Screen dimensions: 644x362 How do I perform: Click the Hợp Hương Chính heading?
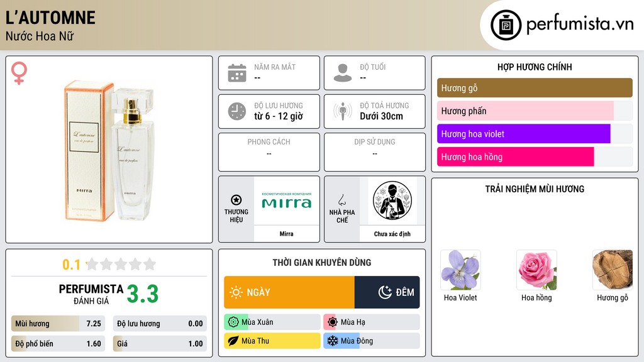coord(535,67)
